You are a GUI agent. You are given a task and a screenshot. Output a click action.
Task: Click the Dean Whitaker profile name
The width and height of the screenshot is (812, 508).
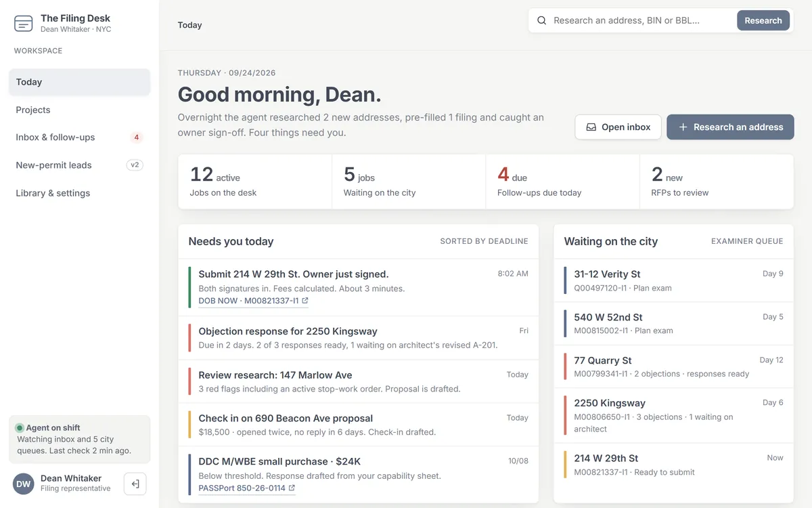(x=71, y=478)
